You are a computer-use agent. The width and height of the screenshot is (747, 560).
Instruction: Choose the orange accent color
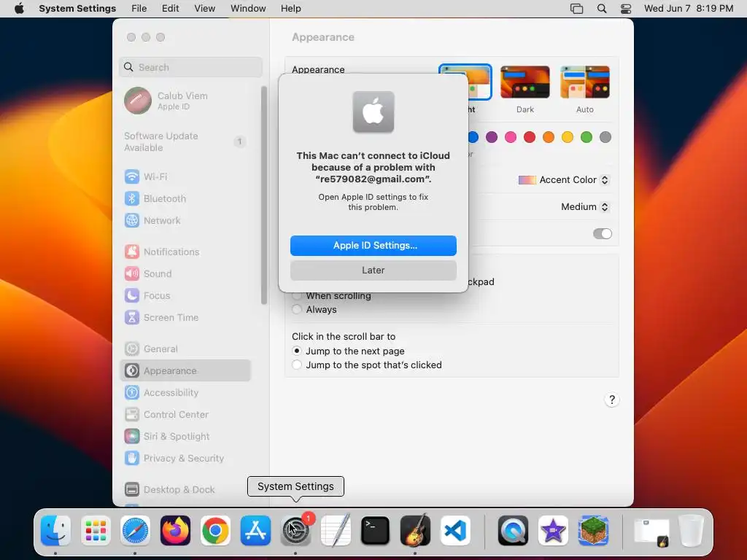(549, 138)
